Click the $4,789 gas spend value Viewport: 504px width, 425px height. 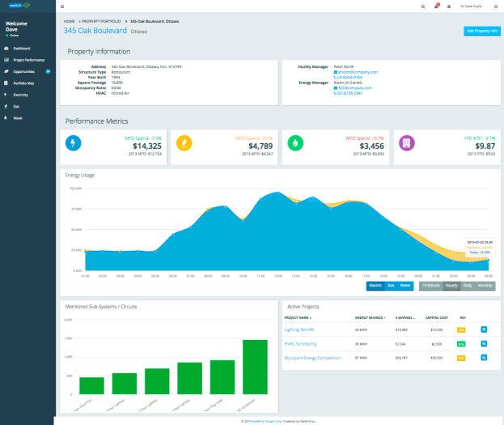click(x=260, y=146)
